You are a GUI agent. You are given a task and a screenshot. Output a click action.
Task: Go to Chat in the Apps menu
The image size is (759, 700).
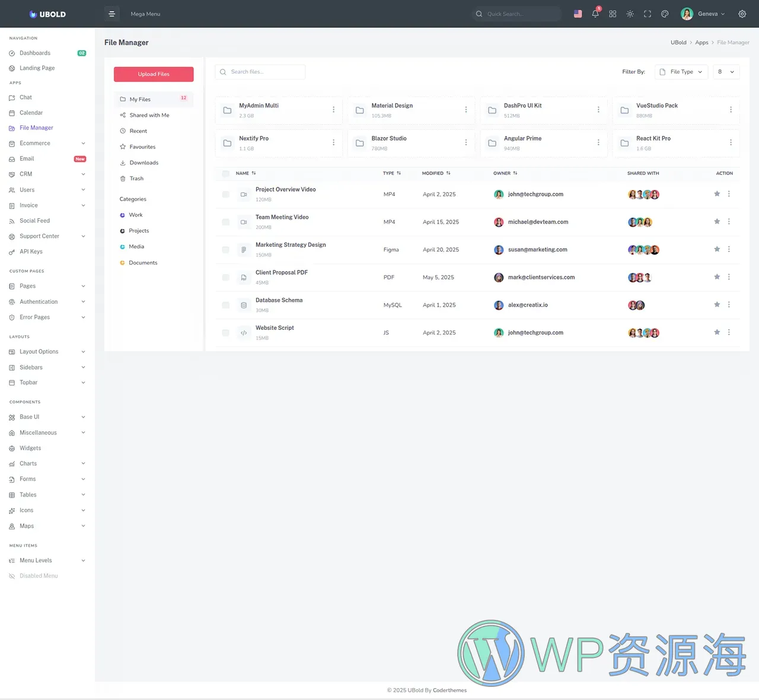[x=25, y=97]
